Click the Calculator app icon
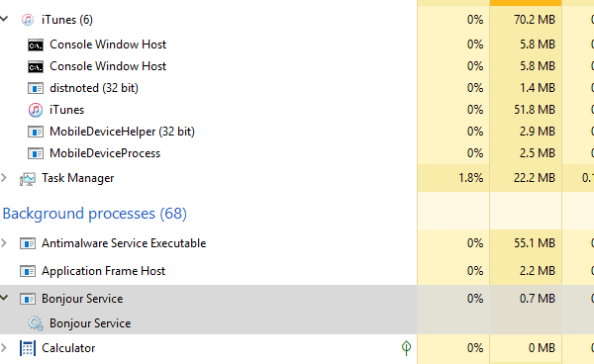This screenshot has height=364, width=594. [x=28, y=348]
